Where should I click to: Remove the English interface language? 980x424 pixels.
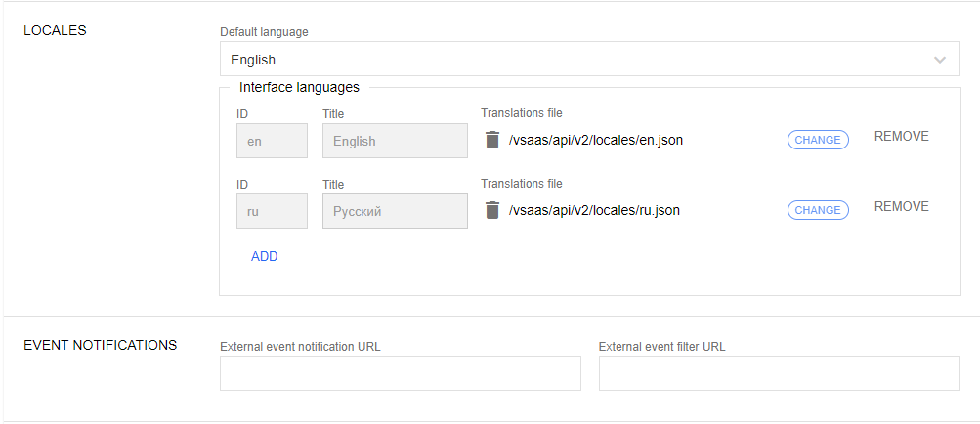click(x=901, y=137)
